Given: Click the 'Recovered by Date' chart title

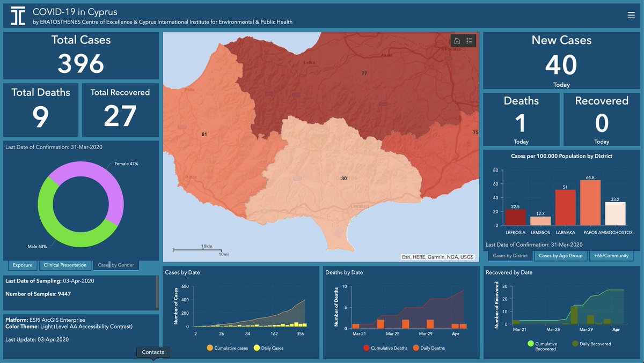Looking at the screenshot, I should tap(509, 272).
